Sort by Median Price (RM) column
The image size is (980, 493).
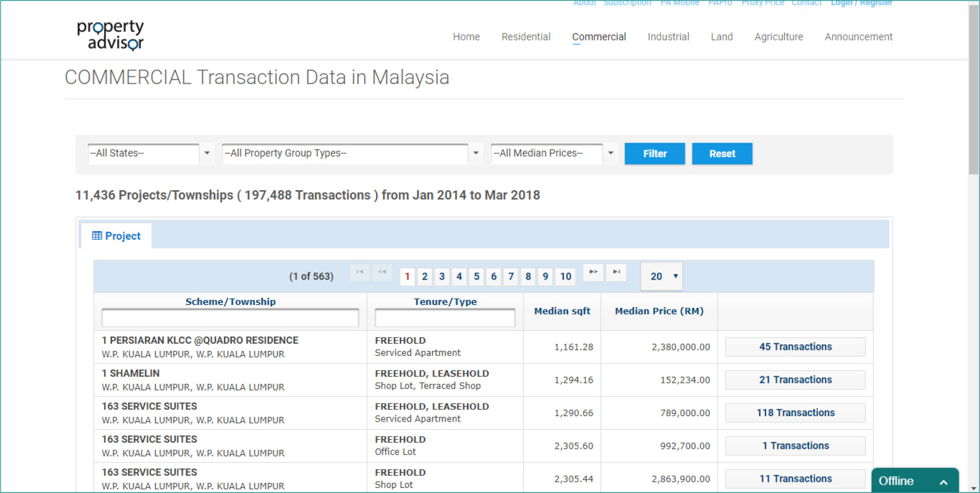pyautogui.click(x=659, y=311)
